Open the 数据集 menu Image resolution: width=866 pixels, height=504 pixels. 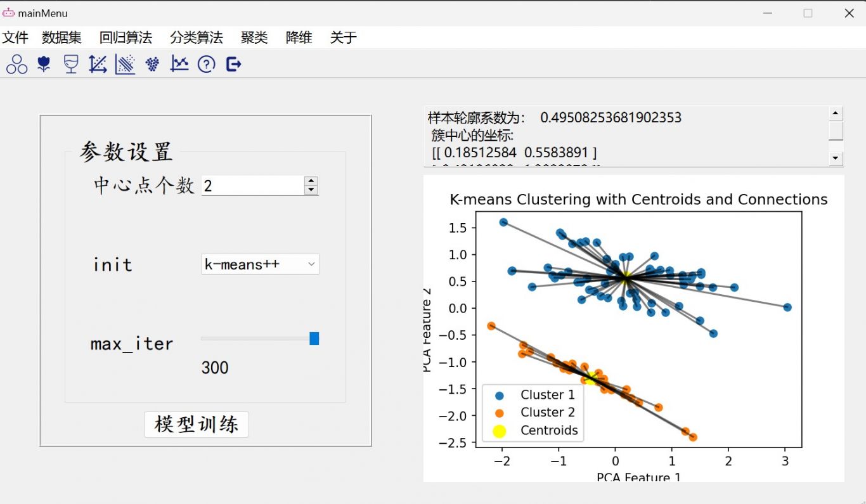click(61, 37)
